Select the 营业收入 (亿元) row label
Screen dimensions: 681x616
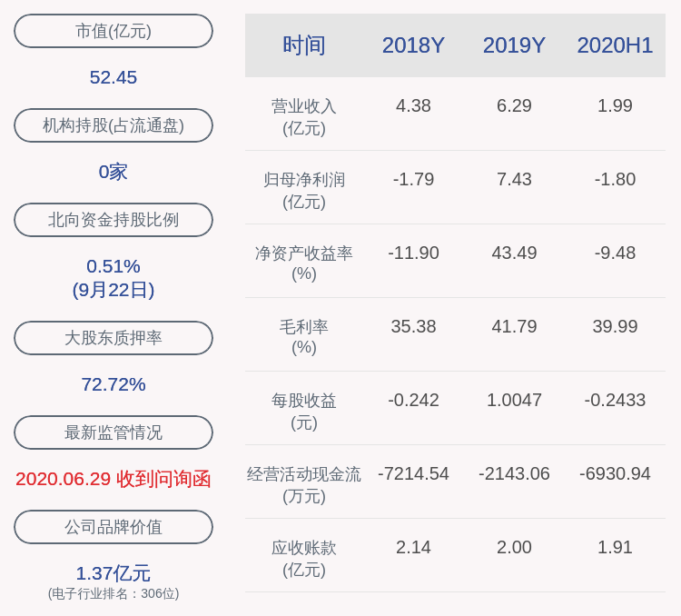click(x=304, y=117)
